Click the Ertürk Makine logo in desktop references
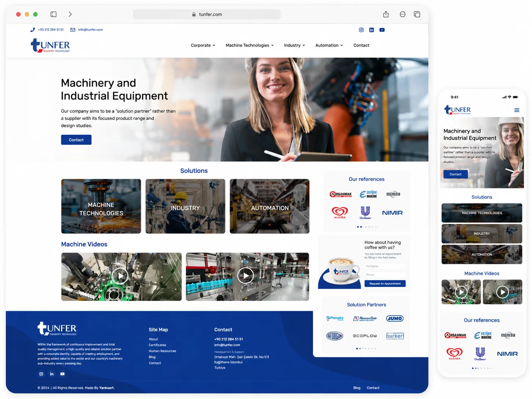The image size is (532, 399). click(x=368, y=194)
